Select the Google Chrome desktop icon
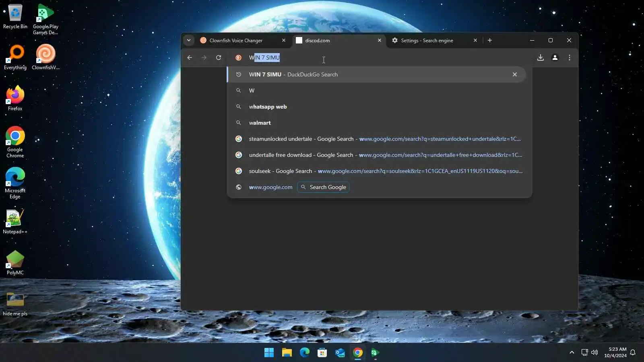 pyautogui.click(x=15, y=142)
